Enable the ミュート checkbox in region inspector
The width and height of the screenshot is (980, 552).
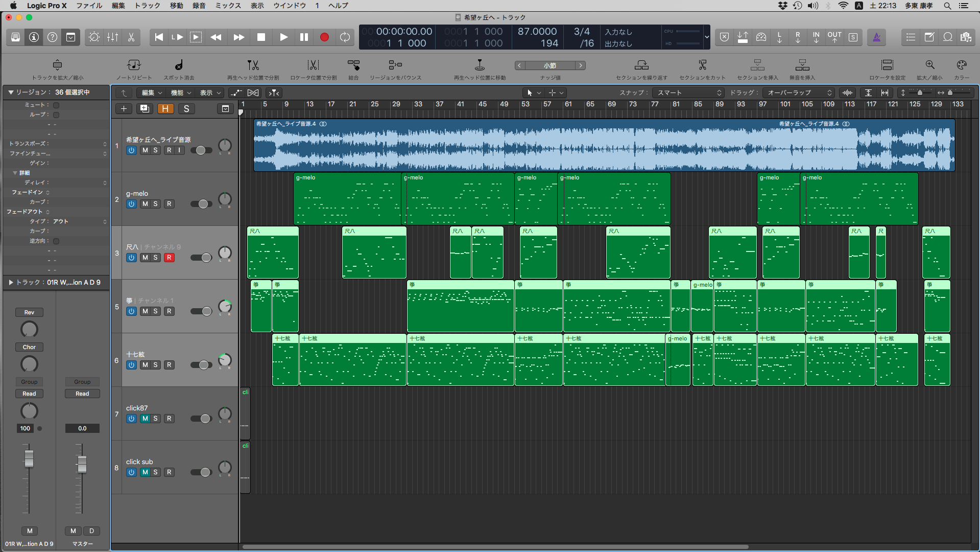coord(56,105)
